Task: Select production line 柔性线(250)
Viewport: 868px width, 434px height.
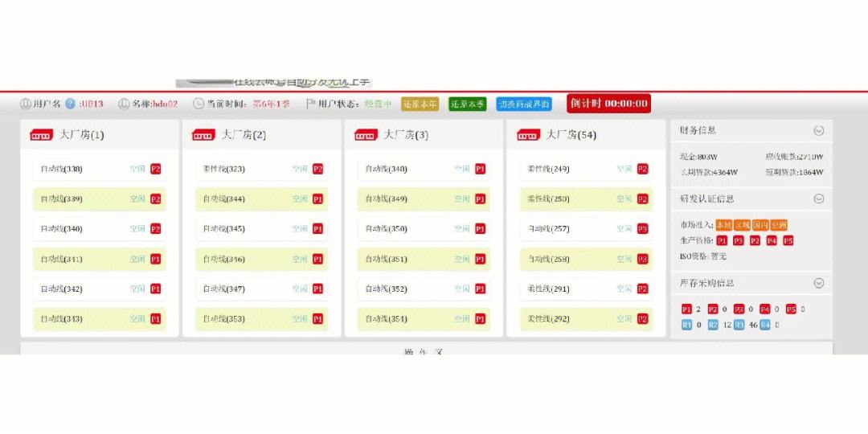Action: 587,199
